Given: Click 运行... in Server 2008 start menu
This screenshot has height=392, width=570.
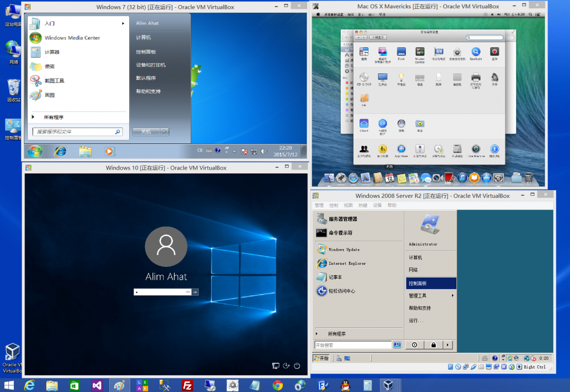Looking at the screenshot, I should tap(416, 320).
